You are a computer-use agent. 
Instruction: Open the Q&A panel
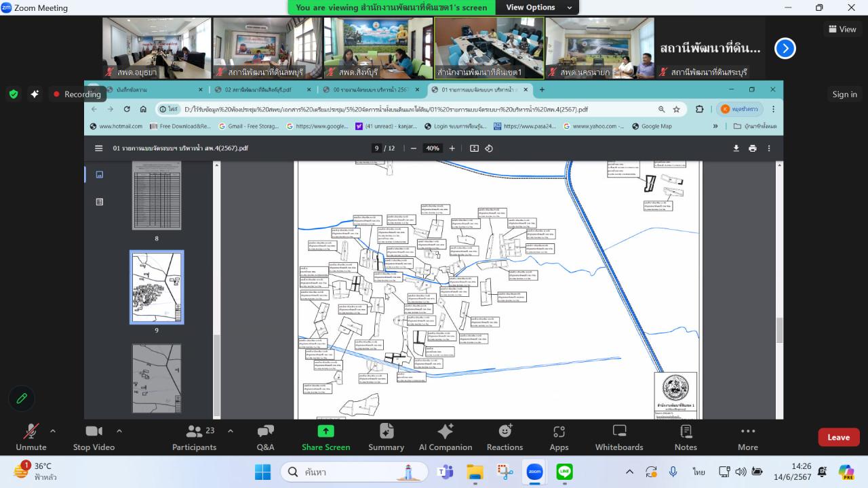pos(265,436)
